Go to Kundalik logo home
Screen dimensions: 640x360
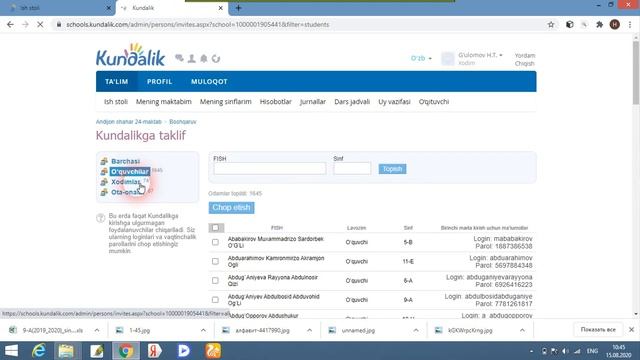click(131, 55)
